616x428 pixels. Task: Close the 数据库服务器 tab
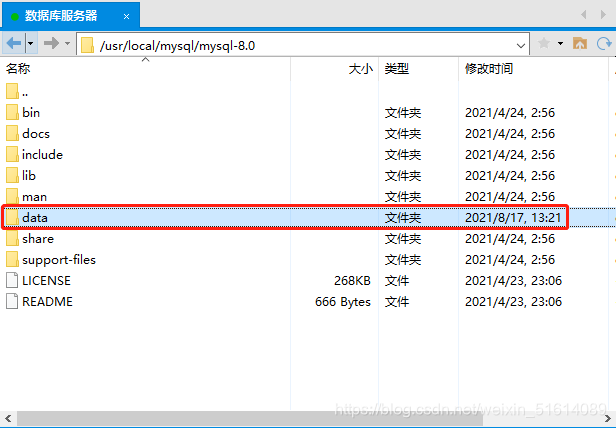(126, 17)
